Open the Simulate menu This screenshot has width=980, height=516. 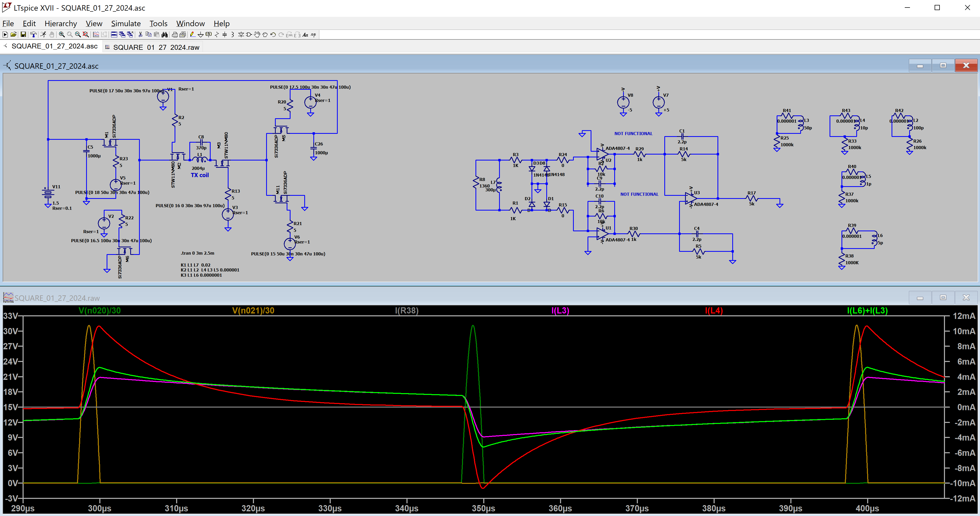click(x=126, y=24)
